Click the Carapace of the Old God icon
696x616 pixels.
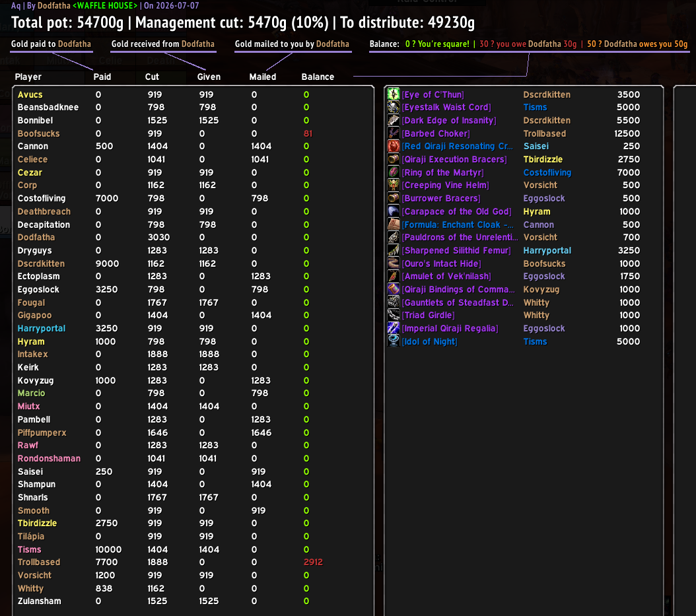click(x=394, y=211)
